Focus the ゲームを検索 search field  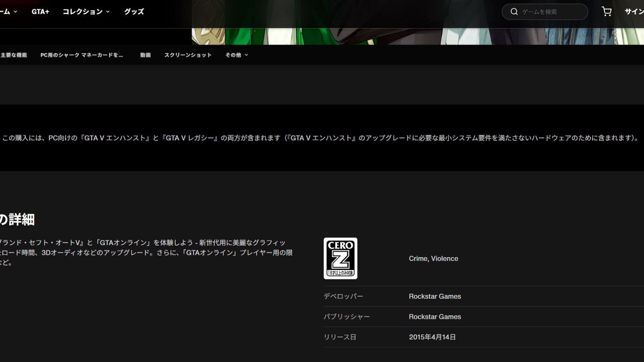click(545, 12)
